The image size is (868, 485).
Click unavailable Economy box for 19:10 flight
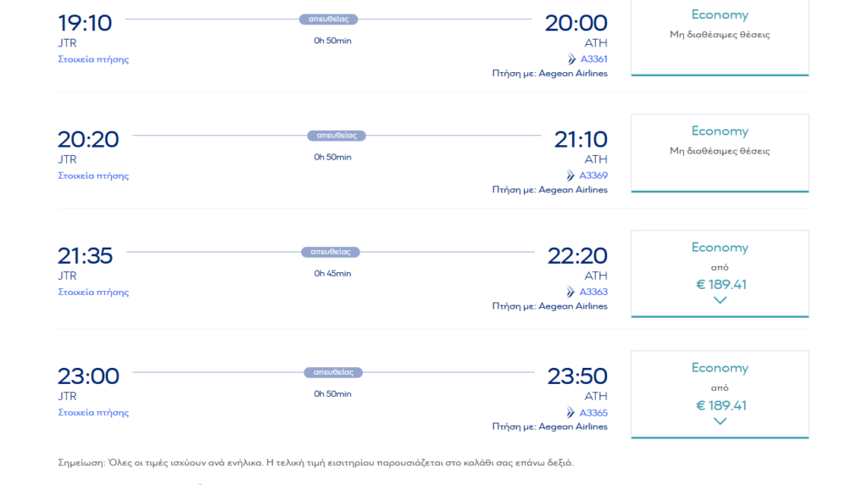tap(720, 36)
